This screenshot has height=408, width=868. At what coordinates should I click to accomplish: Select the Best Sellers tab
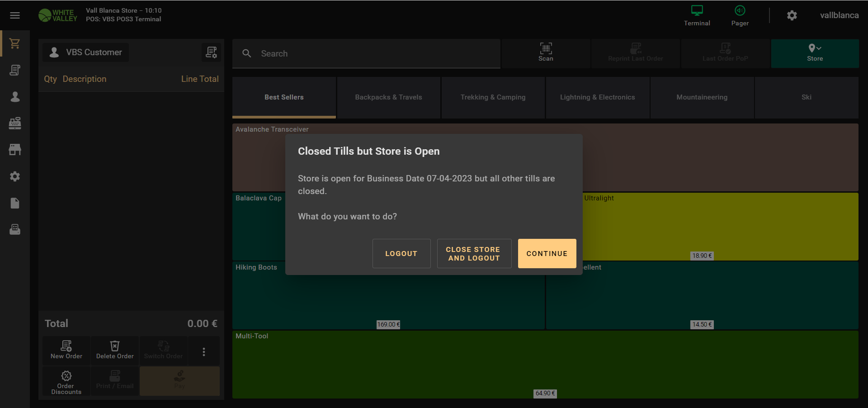point(284,97)
